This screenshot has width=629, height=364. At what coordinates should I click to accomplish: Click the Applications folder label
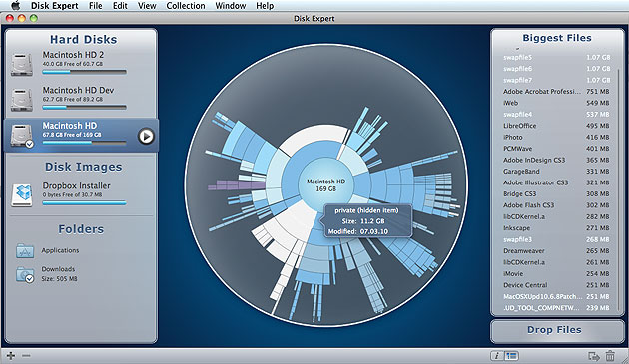click(x=60, y=250)
